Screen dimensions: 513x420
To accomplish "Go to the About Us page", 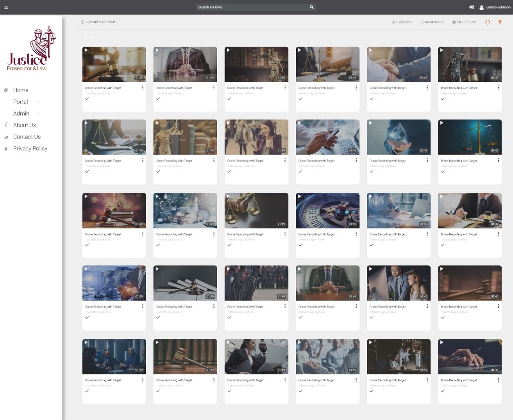I will click(x=24, y=125).
